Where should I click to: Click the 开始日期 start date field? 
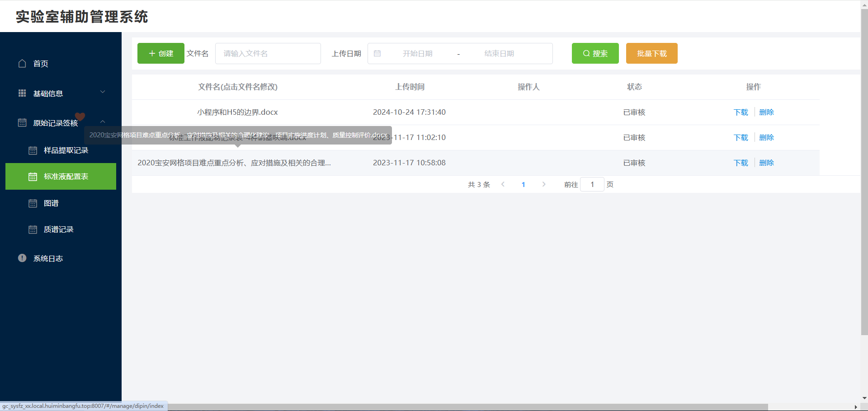click(x=417, y=53)
